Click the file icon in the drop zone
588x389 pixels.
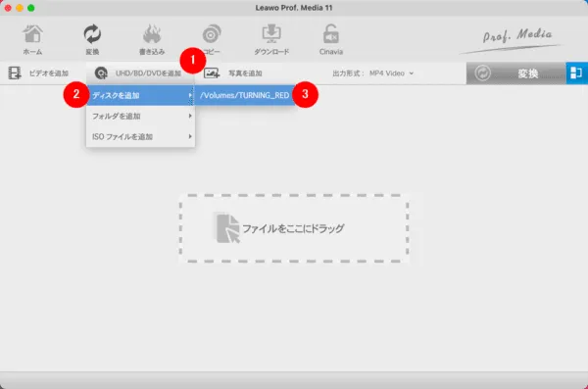tap(227, 228)
